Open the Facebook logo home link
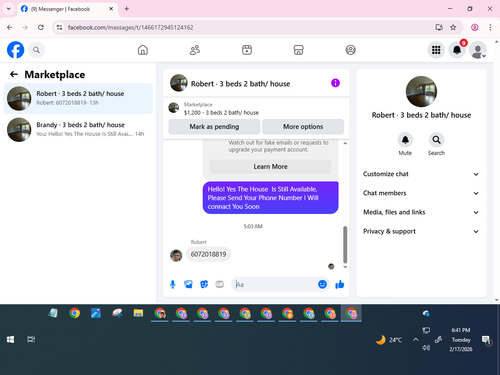This screenshot has width=500, height=375. click(x=16, y=50)
